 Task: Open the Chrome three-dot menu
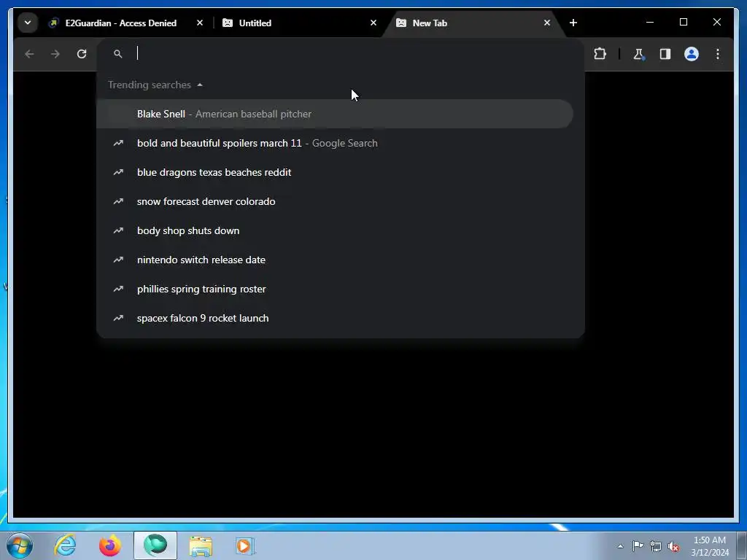718,54
